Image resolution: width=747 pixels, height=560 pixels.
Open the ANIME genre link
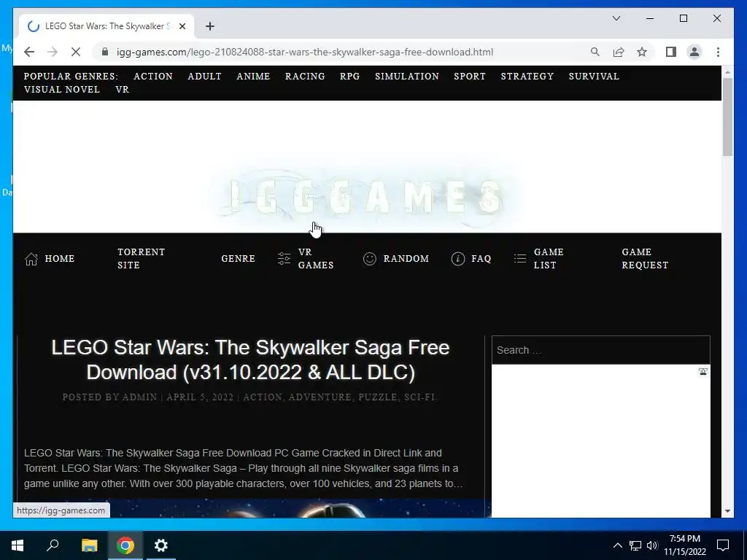(253, 76)
